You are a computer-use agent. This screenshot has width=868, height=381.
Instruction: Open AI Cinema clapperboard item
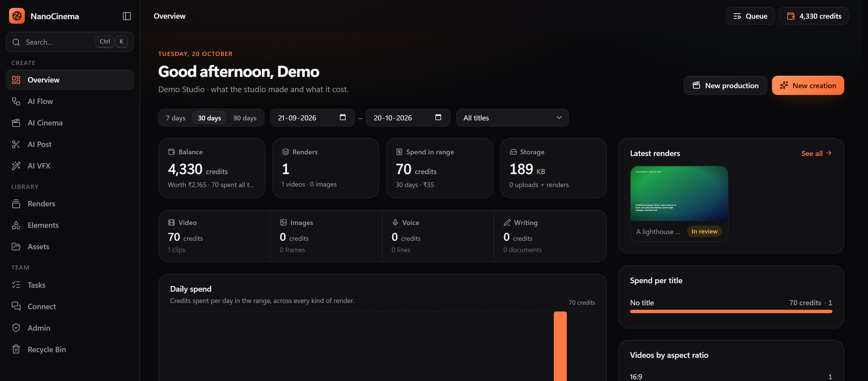(70, 123)
